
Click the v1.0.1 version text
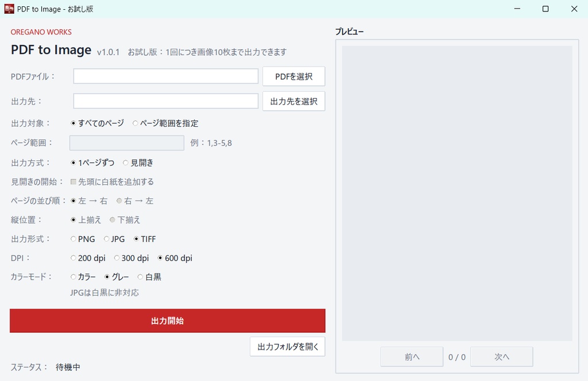pos(108,52)
